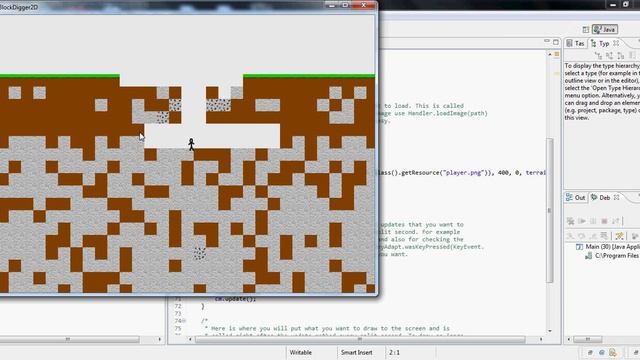Click the 2 : 1 cursor position field
Screen dimensions: 640x360
[394, 352]
